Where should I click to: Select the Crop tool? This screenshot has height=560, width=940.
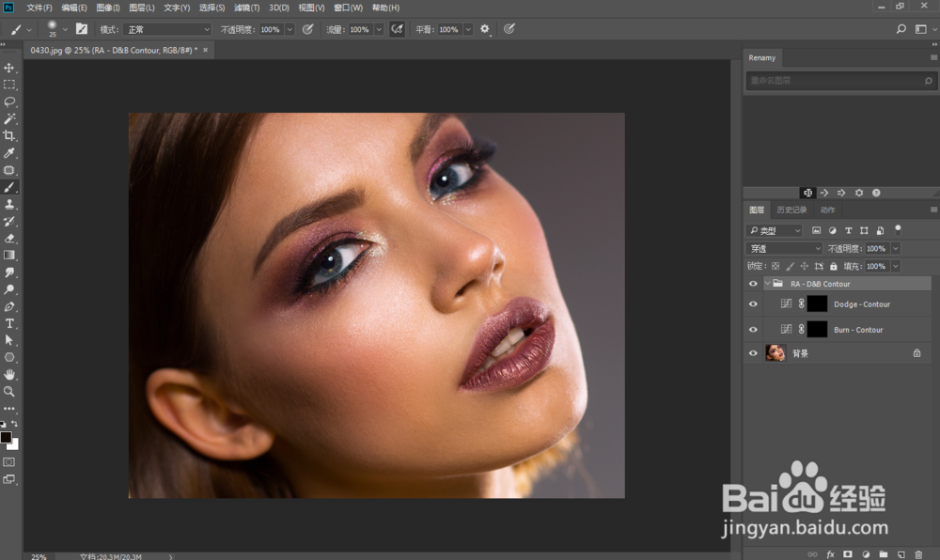[9, 135]
